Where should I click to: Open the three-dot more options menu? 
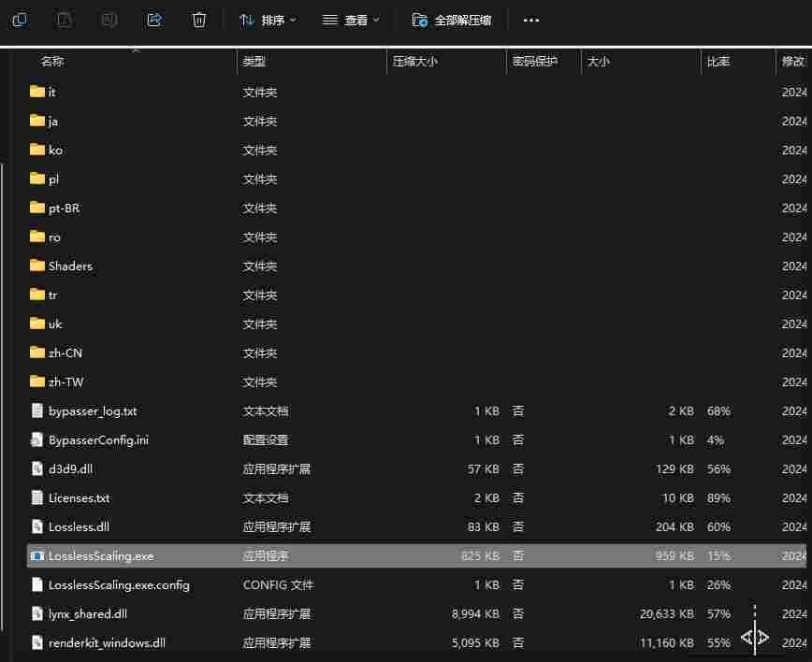pyautogui.click(x=530, y=21)
